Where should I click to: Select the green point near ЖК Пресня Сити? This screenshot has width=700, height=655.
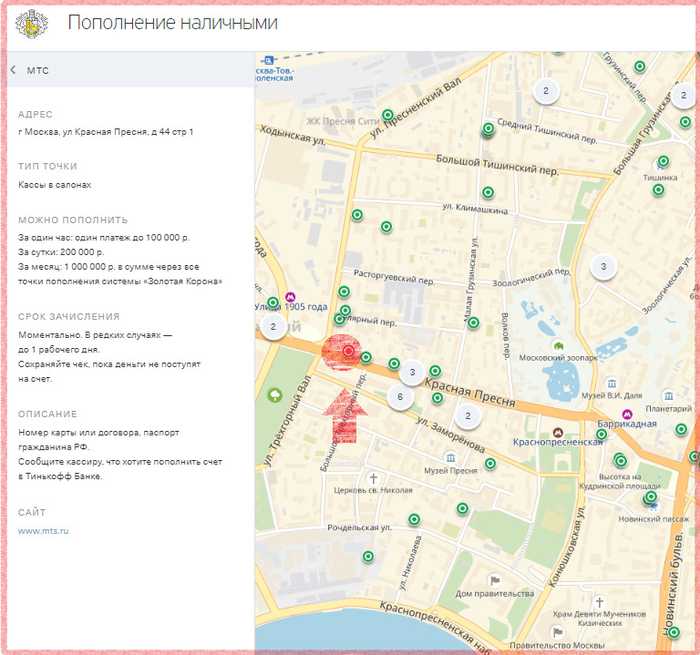pyautogui.click(x=388, y=115)
